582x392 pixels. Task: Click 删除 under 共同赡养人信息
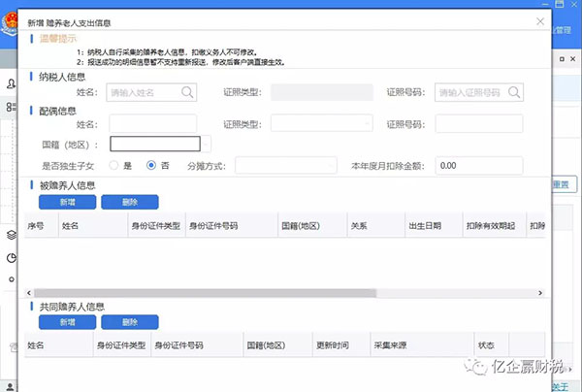[130, 322]
